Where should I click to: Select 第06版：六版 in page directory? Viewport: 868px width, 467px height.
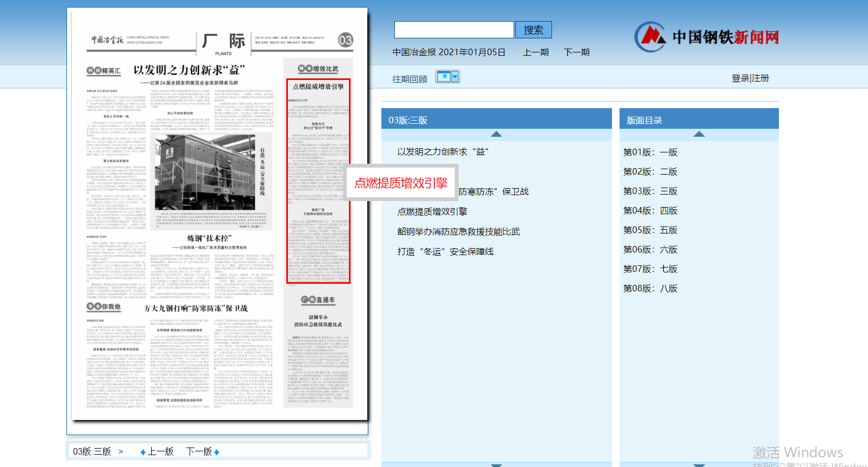(x=650, y=250)
